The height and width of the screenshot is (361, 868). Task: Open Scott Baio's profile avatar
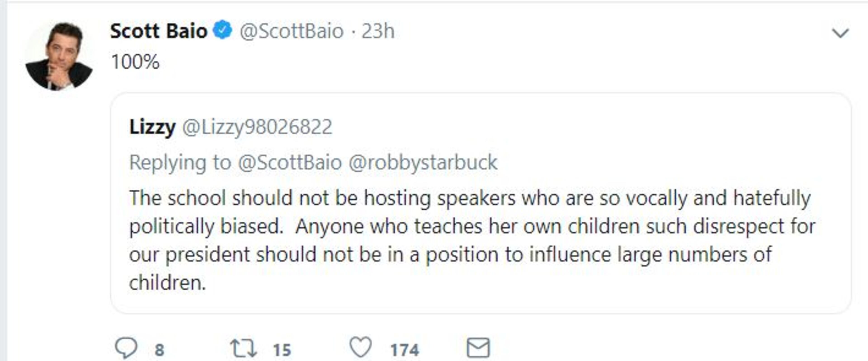(x=59, y=56)
